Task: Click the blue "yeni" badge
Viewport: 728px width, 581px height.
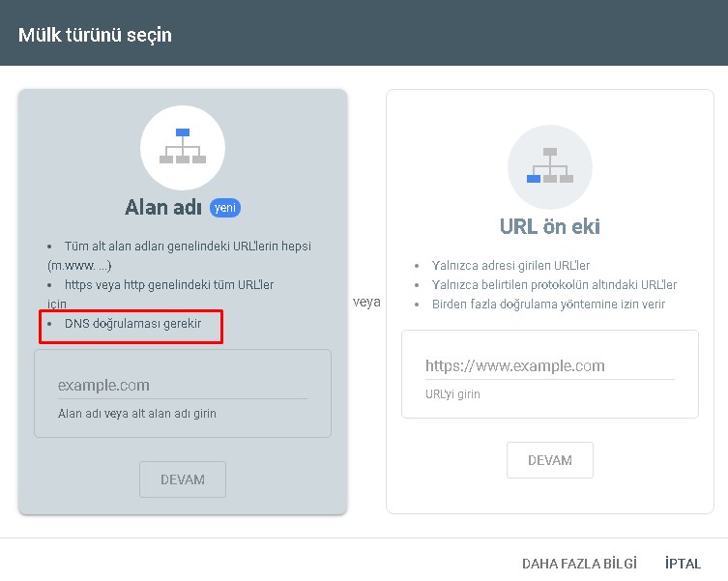Action: tap(224, 208)
